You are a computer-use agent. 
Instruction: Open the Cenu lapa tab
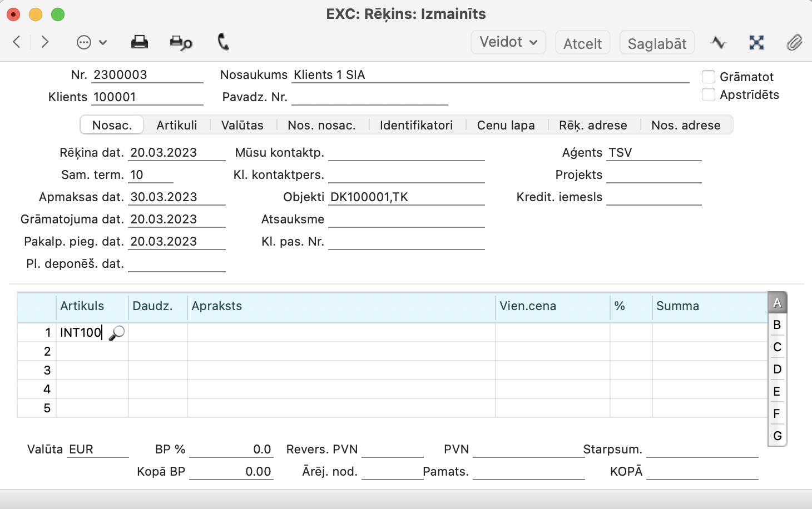click(x=506, y=125)
